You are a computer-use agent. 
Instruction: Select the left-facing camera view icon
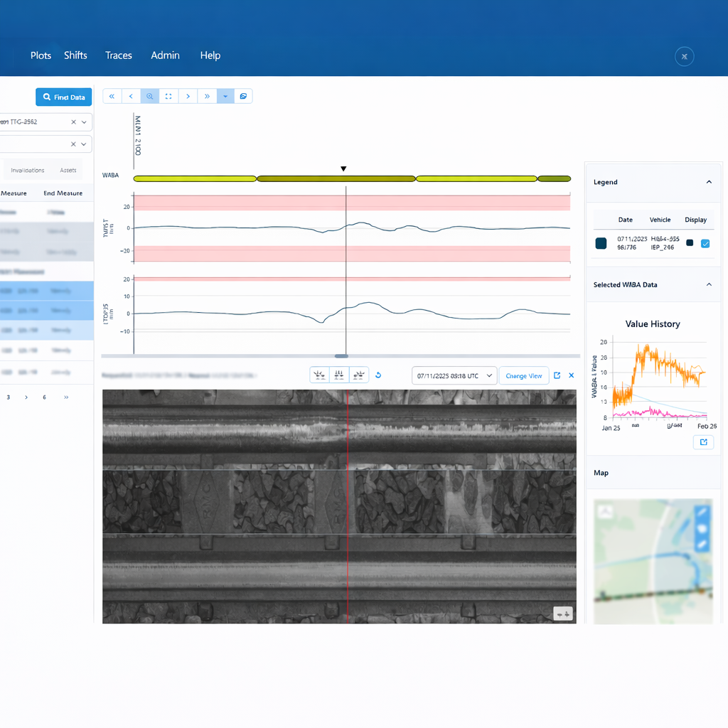319,375
